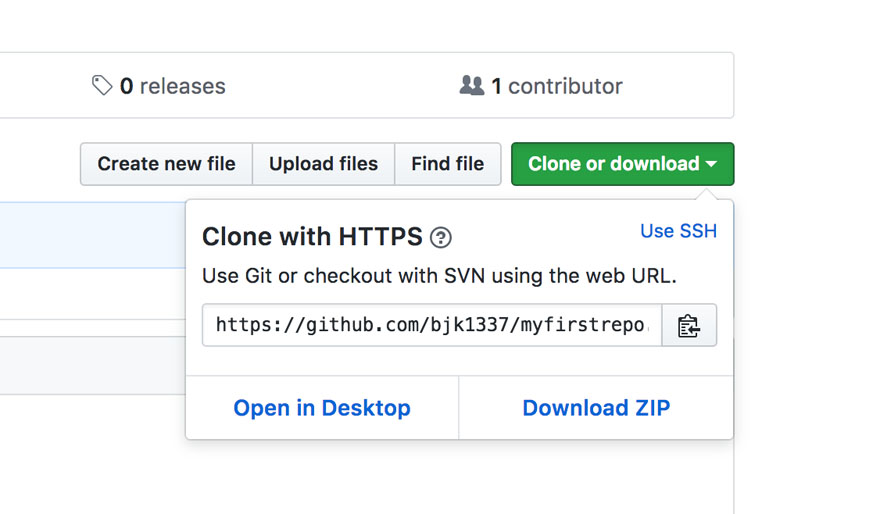Click the "Clone with HTTPS" heading
Screen dimensions: 880x514
(x=312, y=237)
